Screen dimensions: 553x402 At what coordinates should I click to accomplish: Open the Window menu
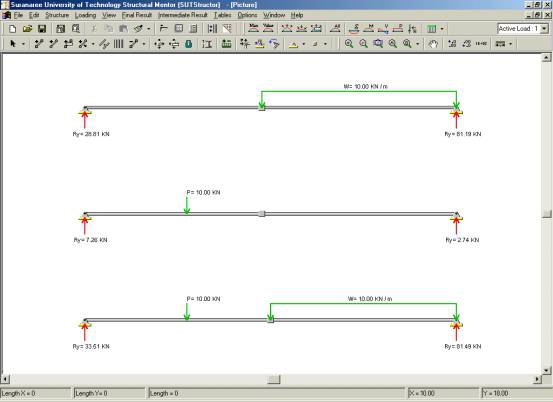(x=274, y=15)
